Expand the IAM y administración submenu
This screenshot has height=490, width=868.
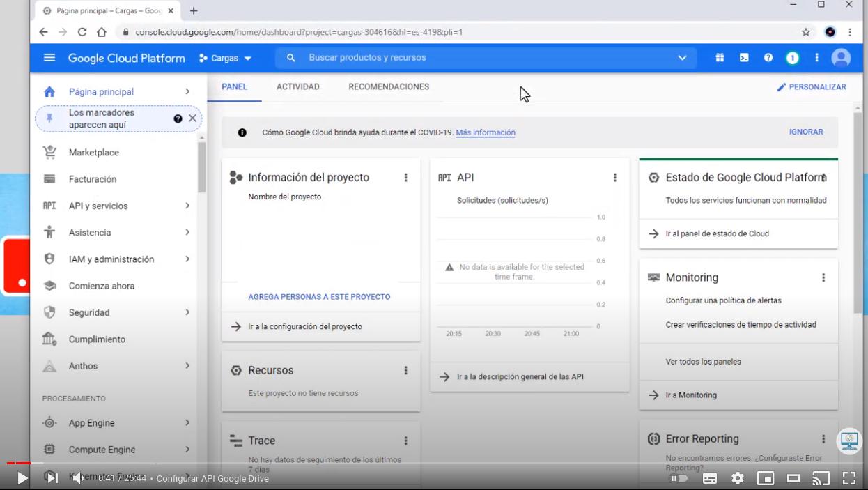coord(187,259)
